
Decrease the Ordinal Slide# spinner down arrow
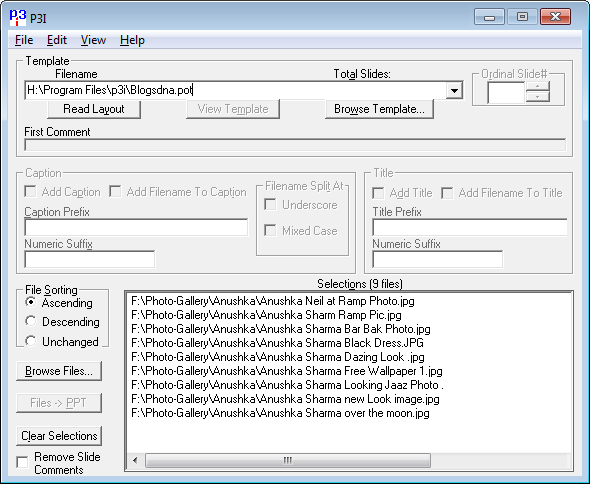tap(537, 97)
